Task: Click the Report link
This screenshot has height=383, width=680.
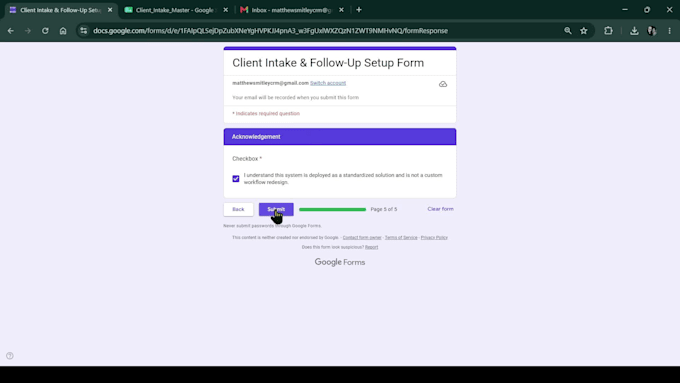Action: 371,247
